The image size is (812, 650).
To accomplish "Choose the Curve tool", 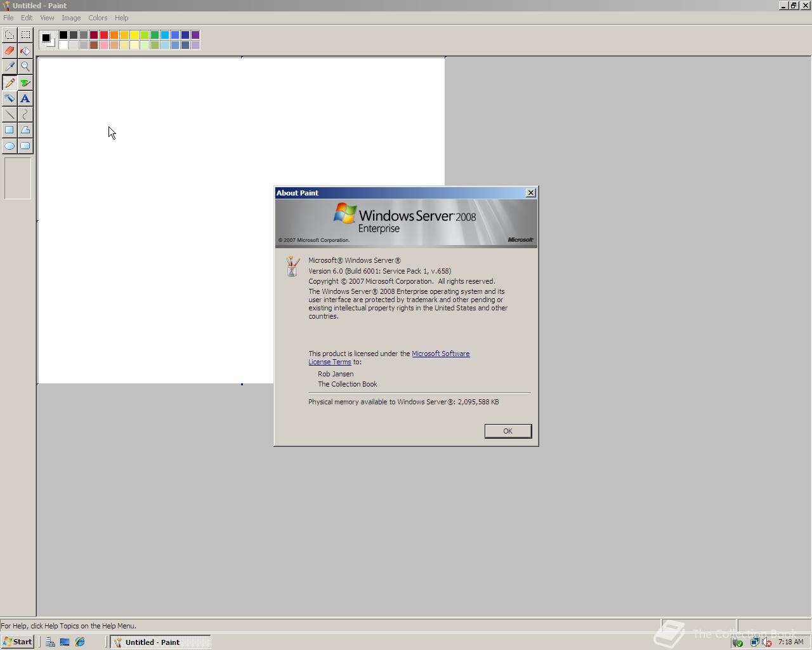I will (25, 114).
